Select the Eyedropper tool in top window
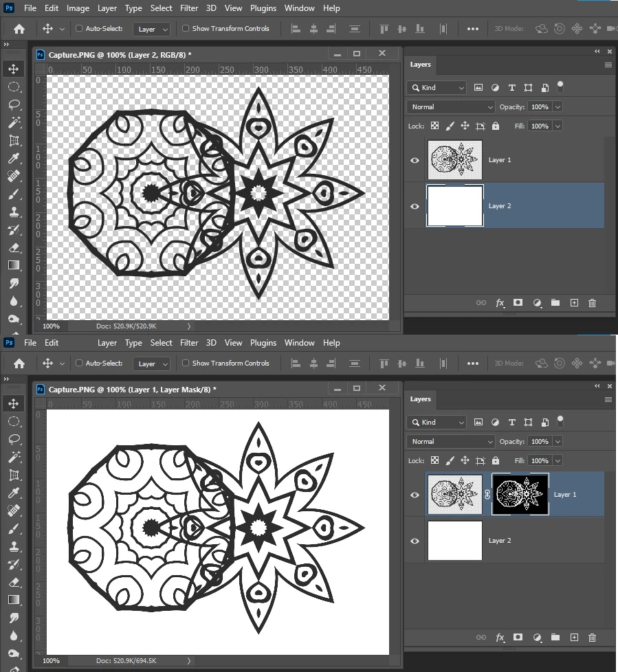 coord(14,159)
